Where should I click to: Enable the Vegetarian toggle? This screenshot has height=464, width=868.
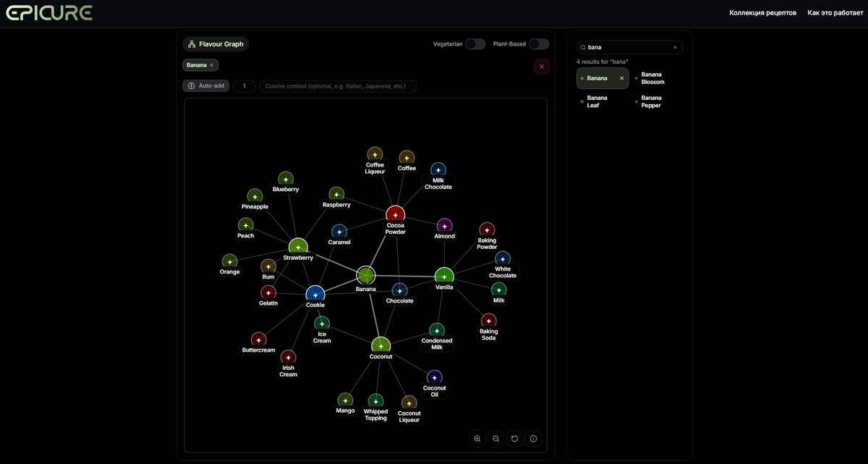475,44
